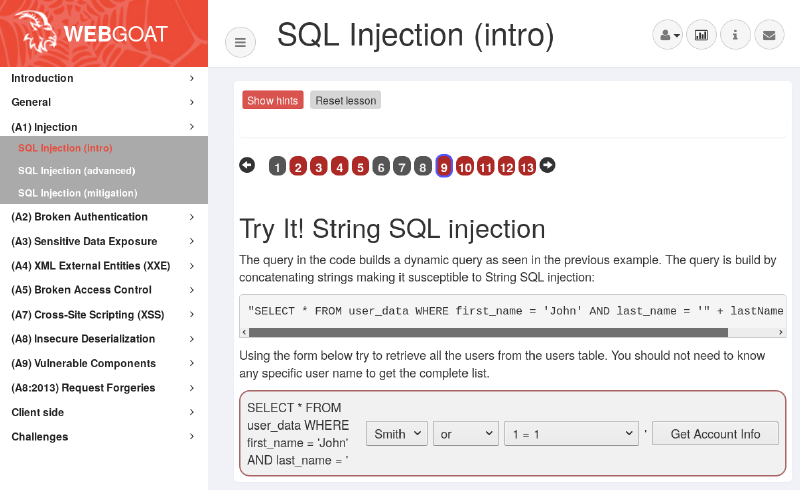Viewport: 800px width, 490px height.
Task: Click the Show hints button
Action: pyautogui.click(x=273, y=100)
